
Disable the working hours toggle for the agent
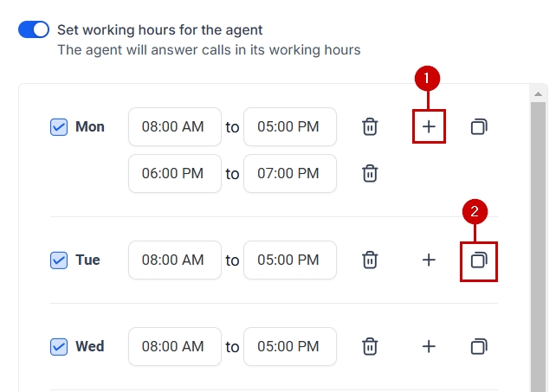[x=34, y=29]
